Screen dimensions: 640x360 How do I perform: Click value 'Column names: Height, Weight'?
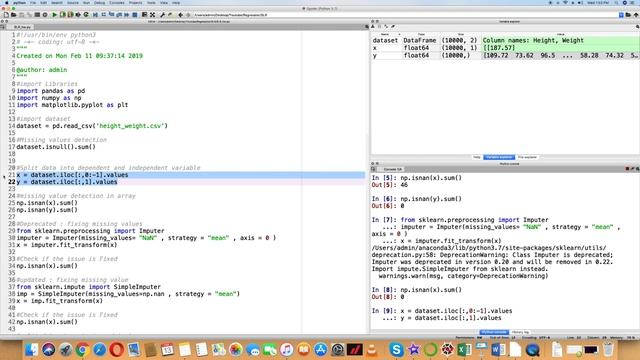[x=533, y=40]
